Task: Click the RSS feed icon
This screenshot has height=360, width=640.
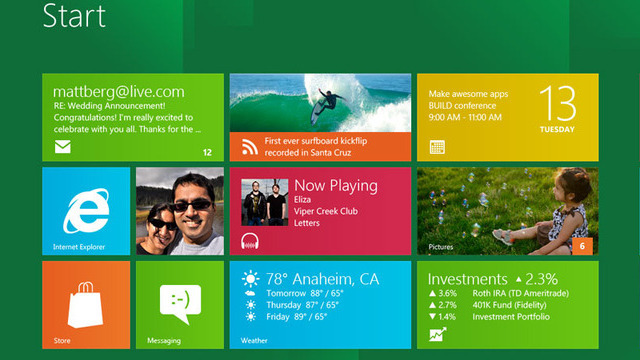Action: coord(250,147)
